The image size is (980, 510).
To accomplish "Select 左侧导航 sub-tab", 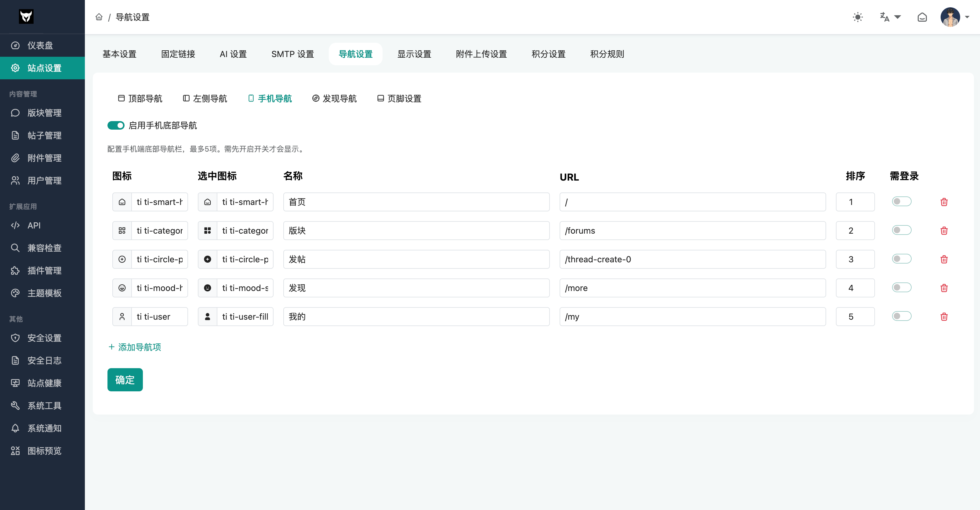I will (x=205, y=99).
